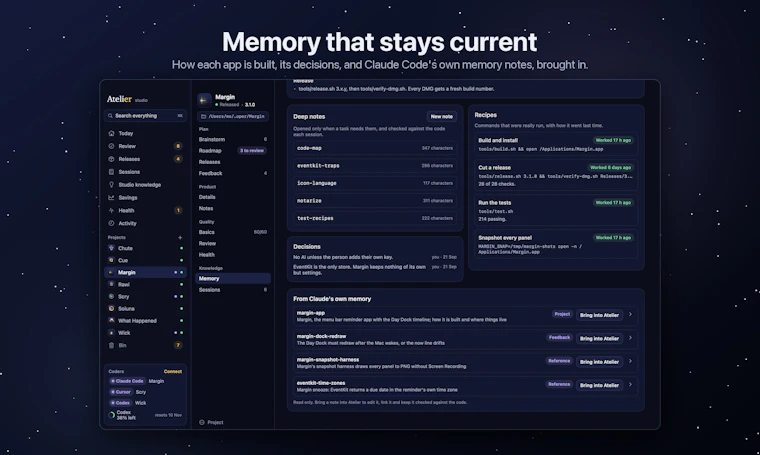
Task: Open the Snapshot every panel recipe
Action: pyautogui.click(x=556, y=244)
